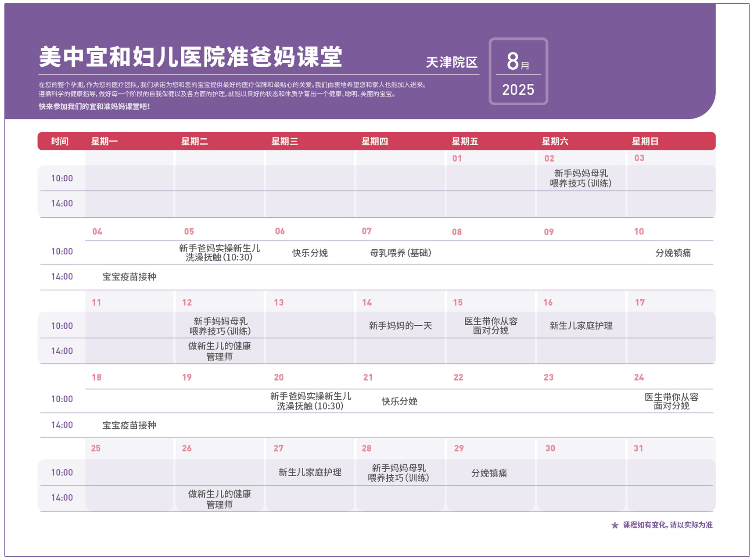754x560 pixels.
Task: Open 新生儿家庭护理 under date 16
Action: [581, 326]
